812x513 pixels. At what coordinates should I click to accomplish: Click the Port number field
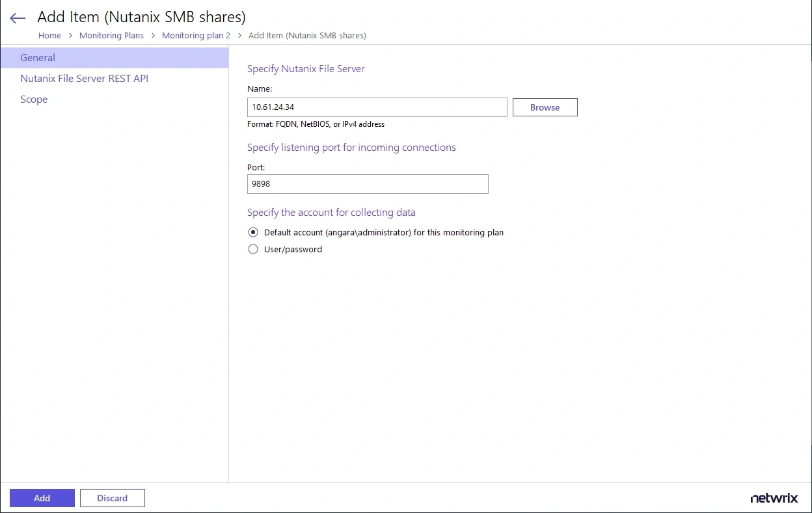368,184
